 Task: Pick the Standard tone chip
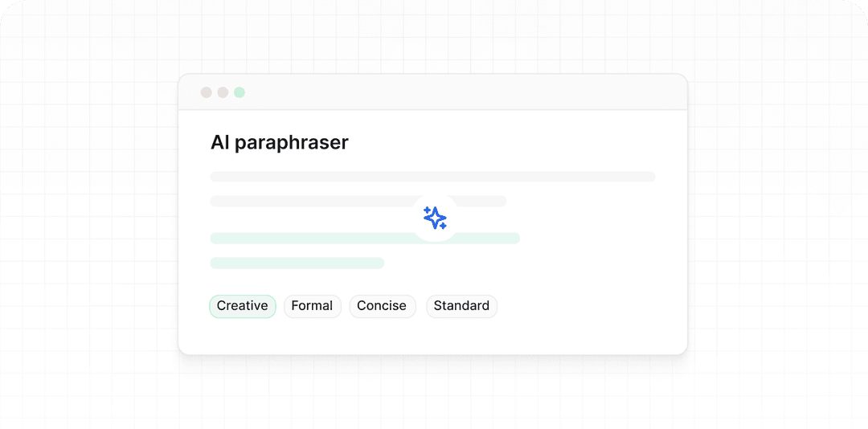point(461,306)
